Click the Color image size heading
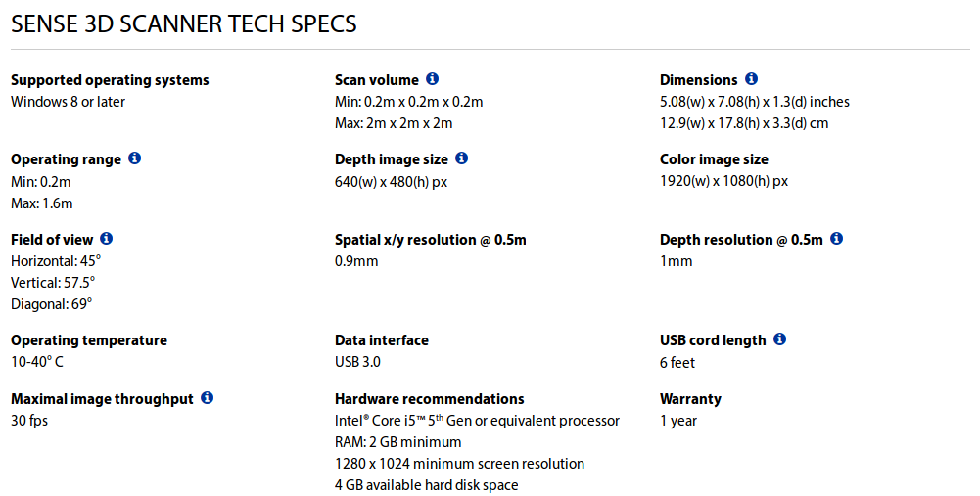Viewport: 980px width, 496px height. tap(714, 159)
